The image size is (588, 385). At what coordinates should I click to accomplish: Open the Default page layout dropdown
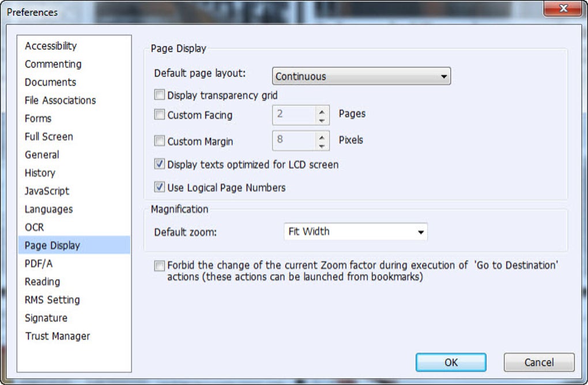tap(361, 76)
